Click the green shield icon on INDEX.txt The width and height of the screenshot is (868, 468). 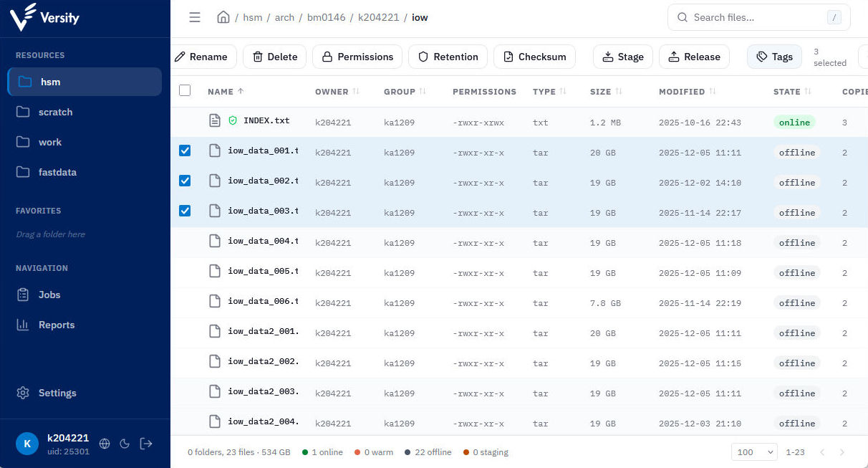coord(233,120)
